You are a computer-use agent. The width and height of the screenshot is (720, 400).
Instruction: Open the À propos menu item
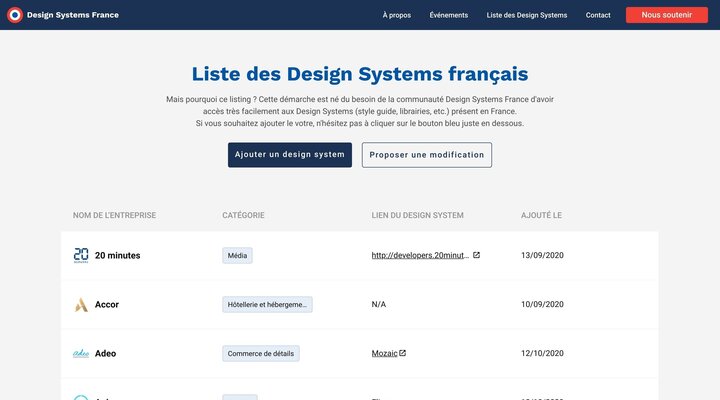pos(396,15)
